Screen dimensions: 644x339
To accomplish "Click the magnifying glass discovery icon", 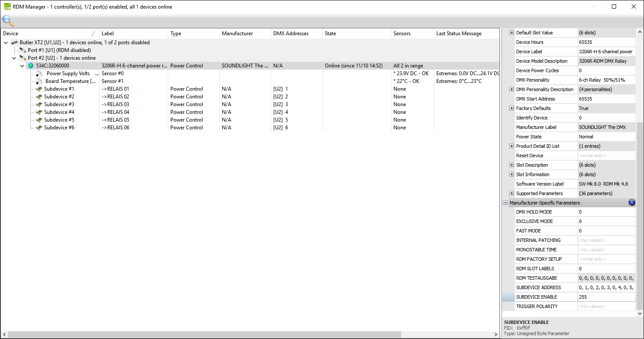I will coord(8,20).
